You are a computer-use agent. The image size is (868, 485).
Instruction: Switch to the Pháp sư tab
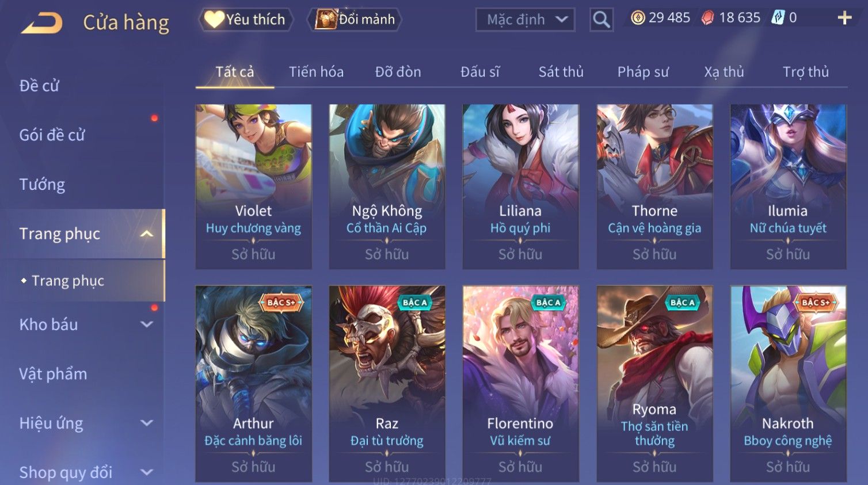(x=643, y=72)
